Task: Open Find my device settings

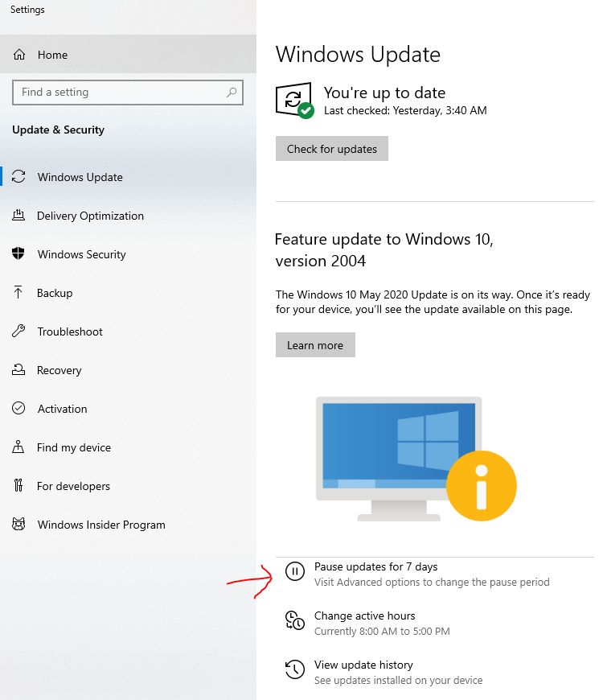Action: tap(74, 447)
